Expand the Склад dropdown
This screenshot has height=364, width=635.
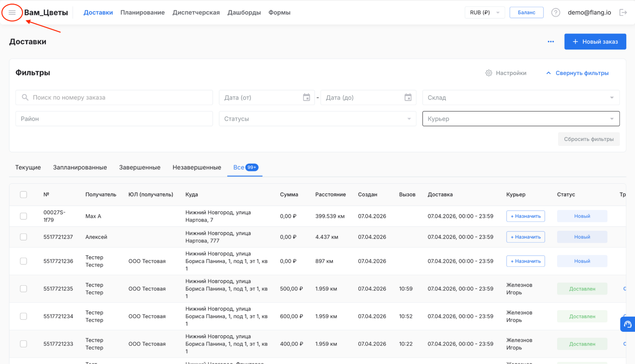(x=520, y=98)
